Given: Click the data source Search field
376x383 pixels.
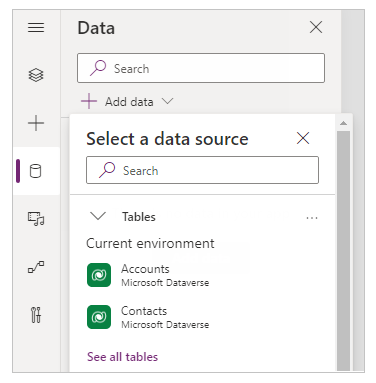Looking at the screenshot, I should click(202, 170).
